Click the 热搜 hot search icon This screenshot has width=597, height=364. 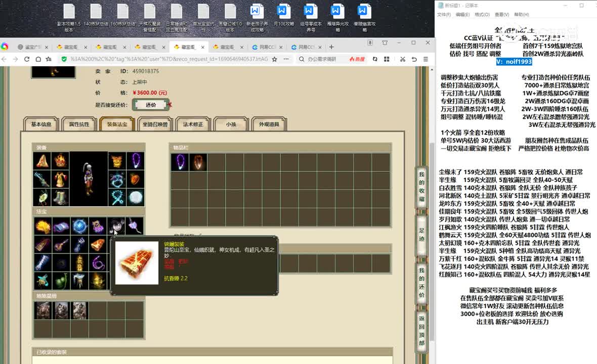(357, 59)
